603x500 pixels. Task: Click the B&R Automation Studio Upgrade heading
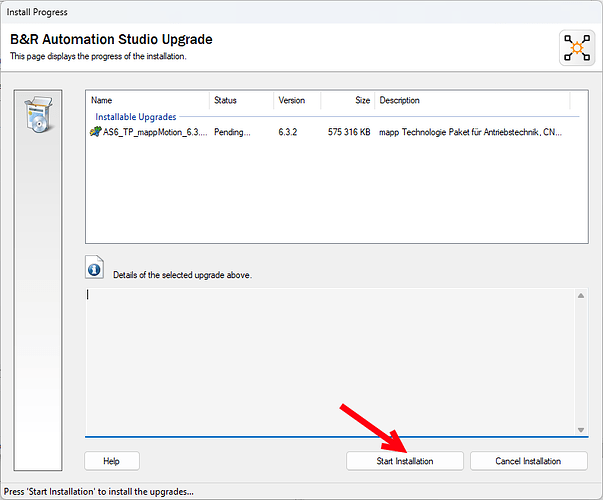111,39
